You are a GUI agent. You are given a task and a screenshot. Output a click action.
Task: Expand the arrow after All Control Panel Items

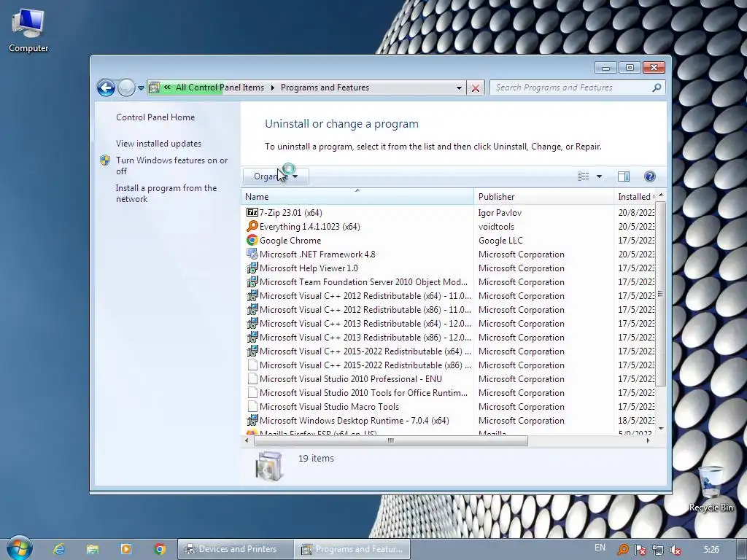(x=273, y=88)
